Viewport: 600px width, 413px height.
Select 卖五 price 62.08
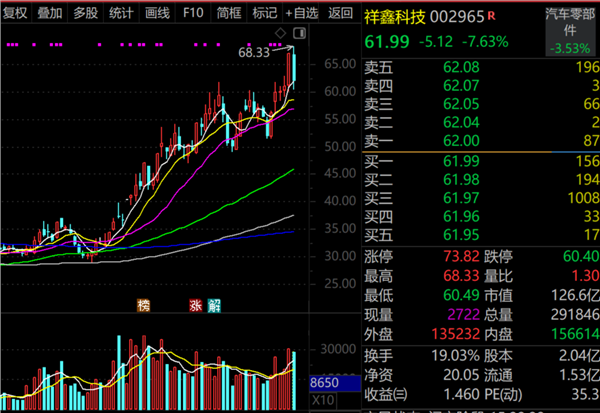(461, 67)
